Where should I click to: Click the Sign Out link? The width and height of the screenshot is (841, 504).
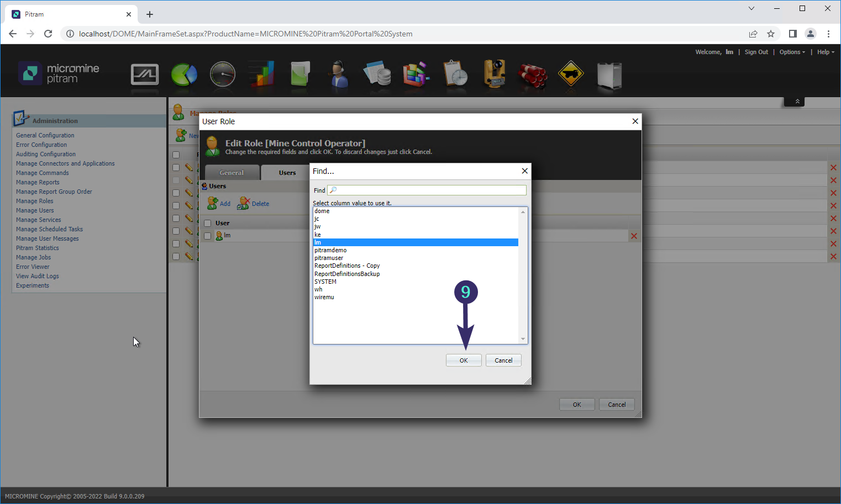tap(756, 52)
